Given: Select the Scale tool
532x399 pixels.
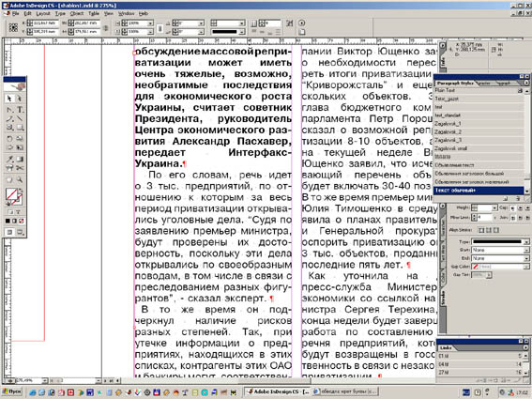Looking at the screenshot, I should [20, 138].
